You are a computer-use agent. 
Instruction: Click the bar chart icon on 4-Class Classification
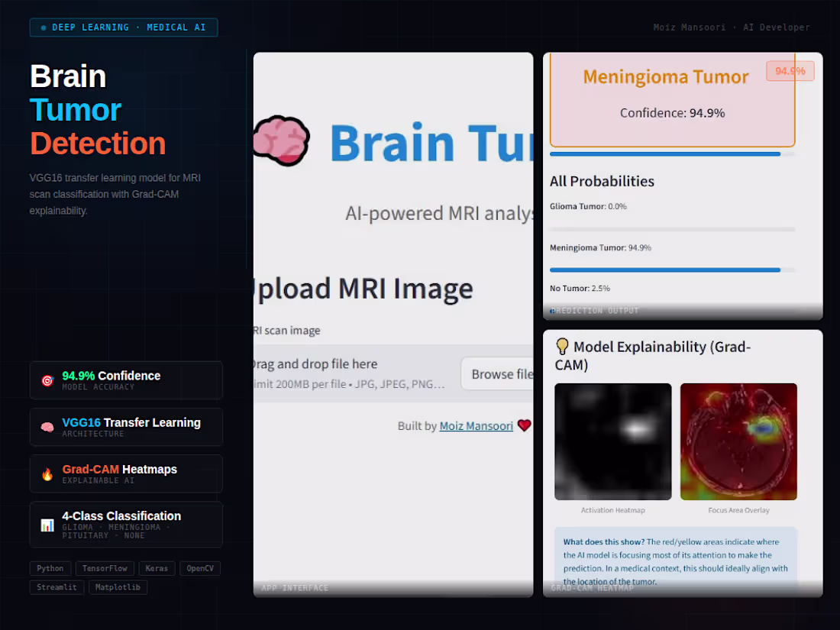coord(47,525)
